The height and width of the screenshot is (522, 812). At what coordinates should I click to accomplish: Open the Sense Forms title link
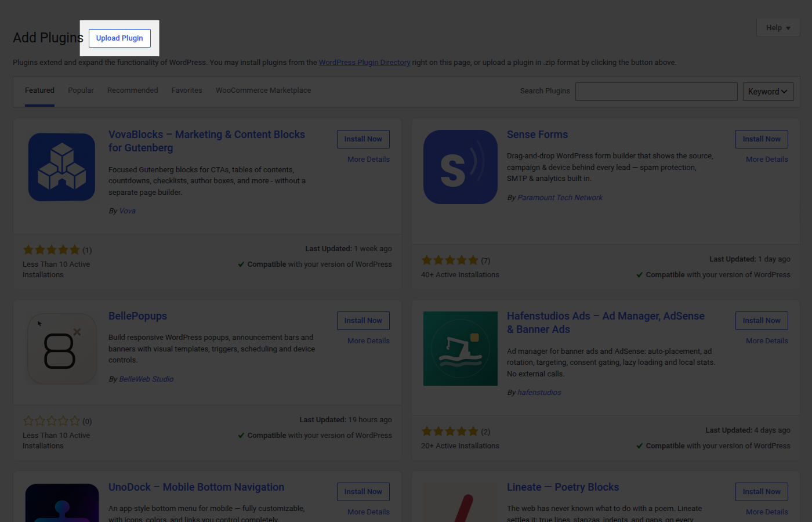point(537,135)
